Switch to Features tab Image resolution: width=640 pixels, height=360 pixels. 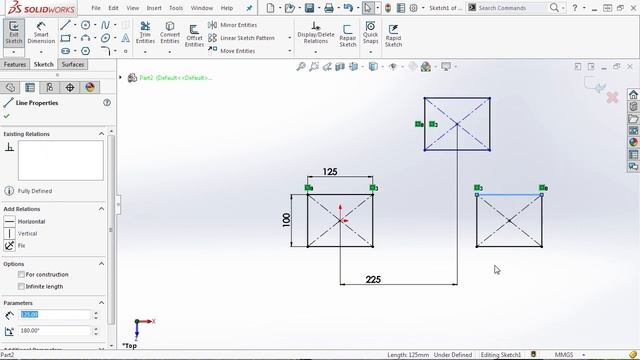point(15,64)
